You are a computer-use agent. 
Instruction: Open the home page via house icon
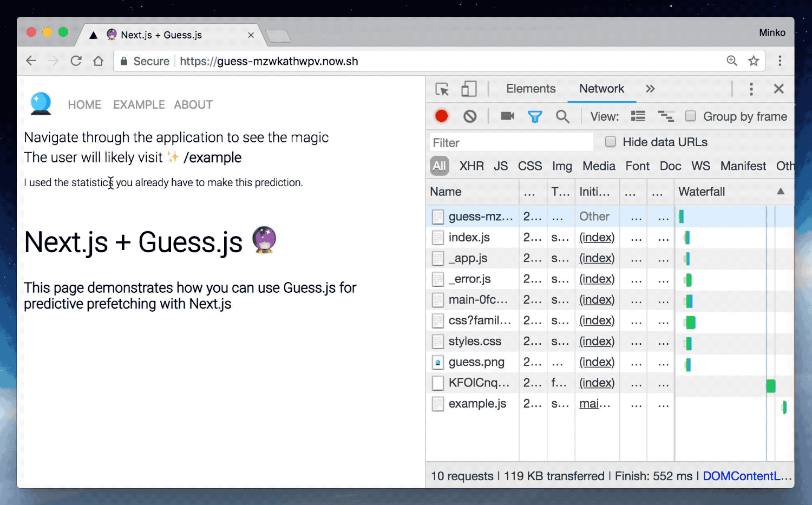tap(98, 61)
